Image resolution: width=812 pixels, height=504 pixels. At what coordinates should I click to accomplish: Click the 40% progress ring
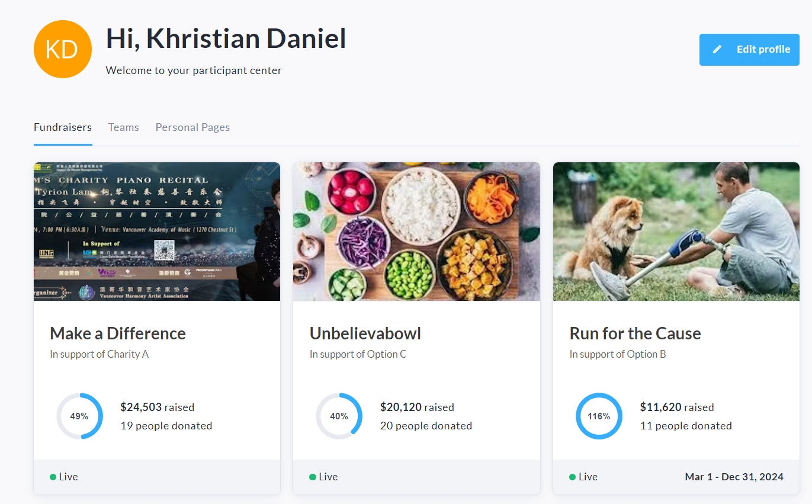pyautogui.click(x=339, y=416)
